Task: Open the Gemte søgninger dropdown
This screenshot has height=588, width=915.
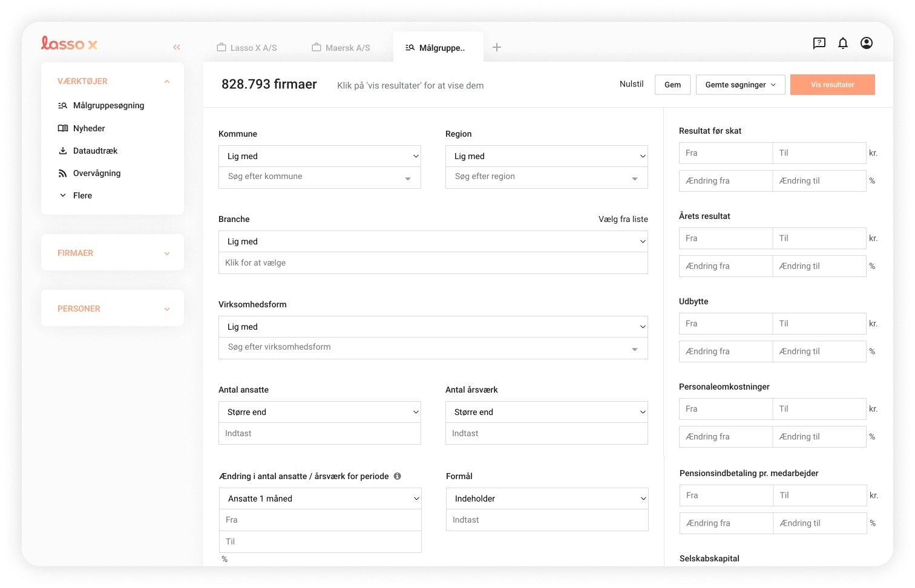Action: click(741, 85)
